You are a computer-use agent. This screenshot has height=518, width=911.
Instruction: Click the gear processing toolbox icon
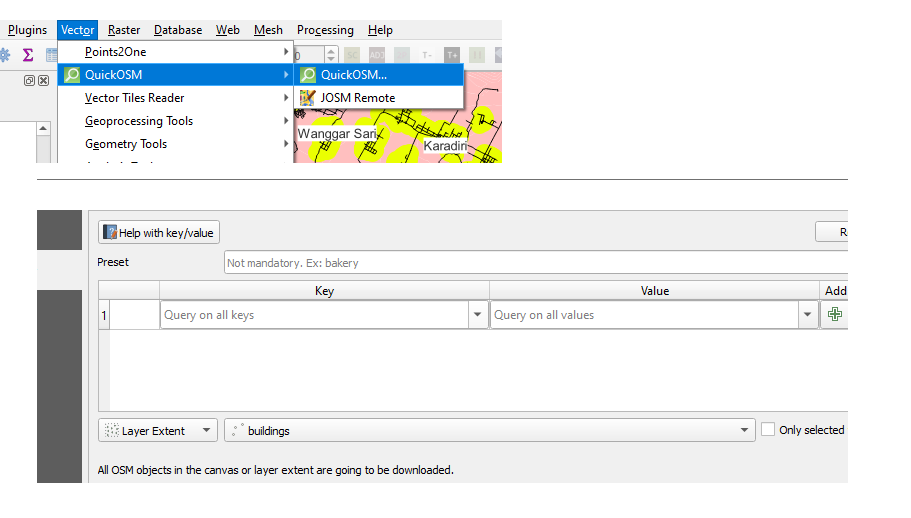coord(5,55)
